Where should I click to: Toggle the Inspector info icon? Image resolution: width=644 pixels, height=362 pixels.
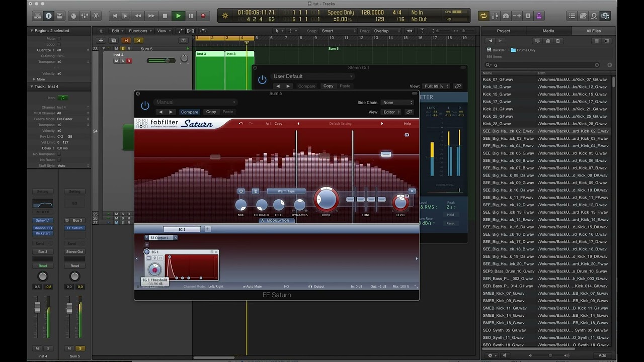[48, 16]
